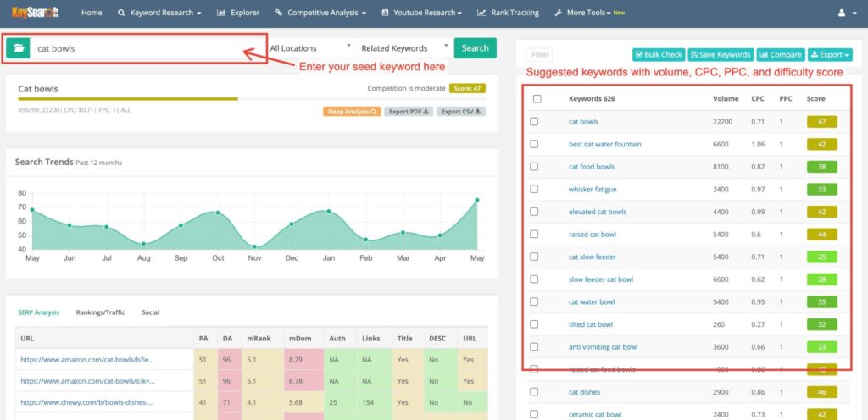Open the Keyword Research menu
Image resolution: width=868 pixels, height=420 pixels.
tap(159, 13)
